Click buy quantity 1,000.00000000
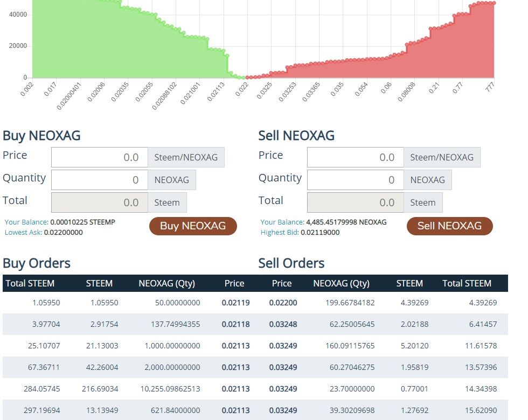This screenshot has width=528, height=420. (172, 346)
